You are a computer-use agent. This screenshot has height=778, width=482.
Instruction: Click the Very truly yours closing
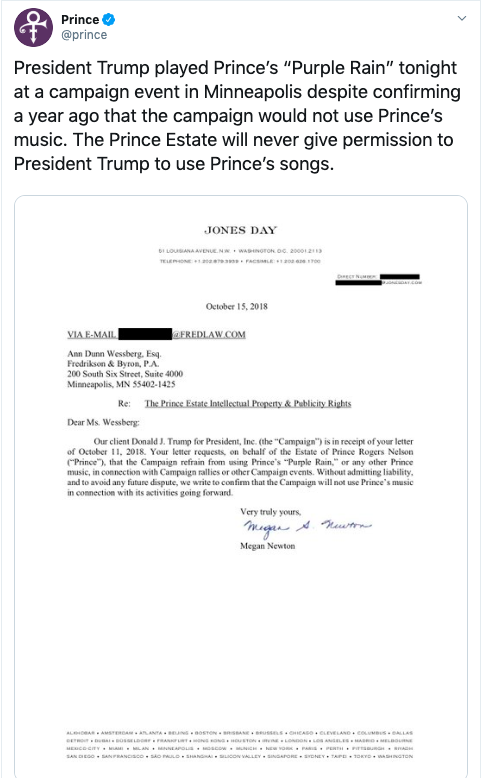[x=271, y=512]
